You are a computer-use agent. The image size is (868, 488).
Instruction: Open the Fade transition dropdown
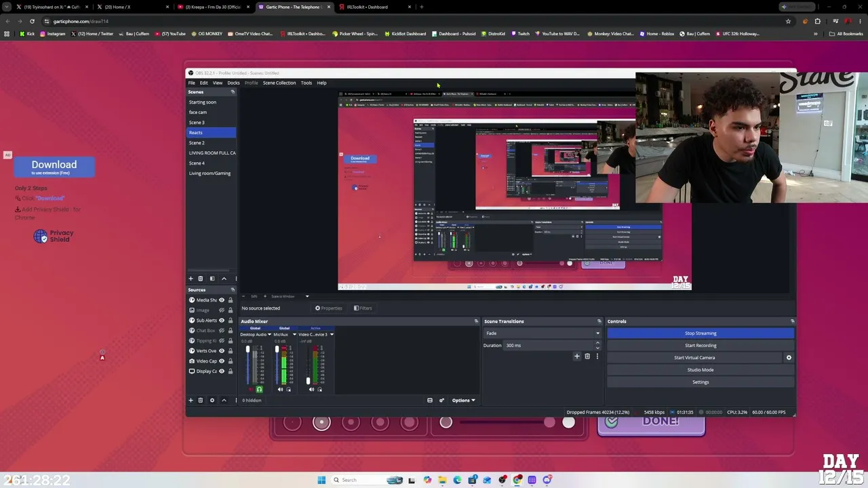(x=542, y=333)
